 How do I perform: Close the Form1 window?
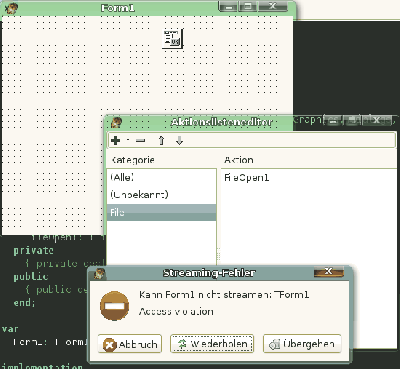pyautogui.click(x=273, y=6)
